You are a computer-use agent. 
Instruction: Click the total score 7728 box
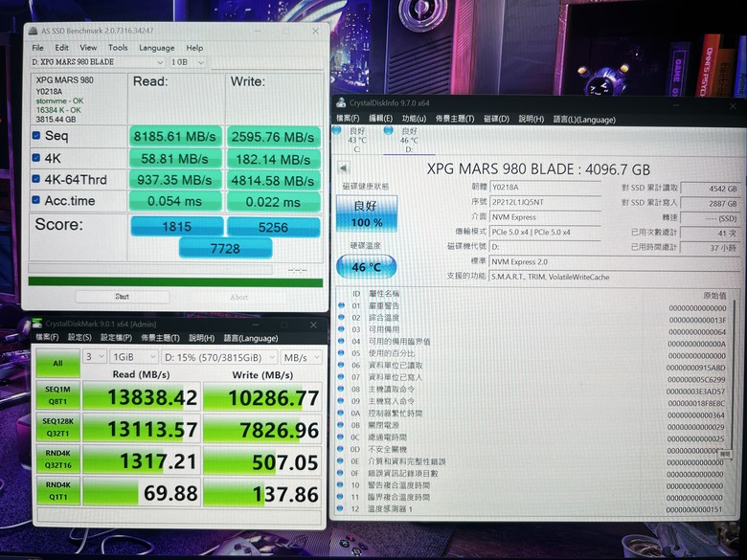pyautogui.click(x=225, y=248)
